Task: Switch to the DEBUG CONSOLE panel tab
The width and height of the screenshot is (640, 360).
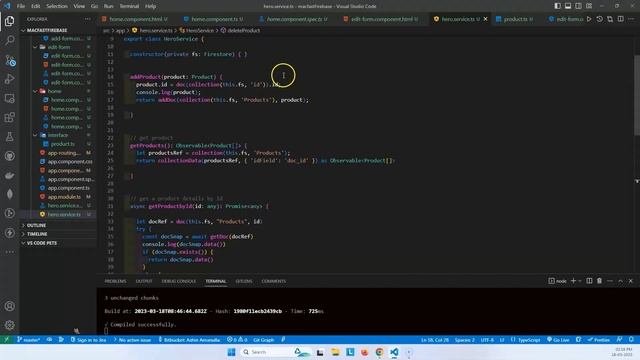Action: (179, 281)
